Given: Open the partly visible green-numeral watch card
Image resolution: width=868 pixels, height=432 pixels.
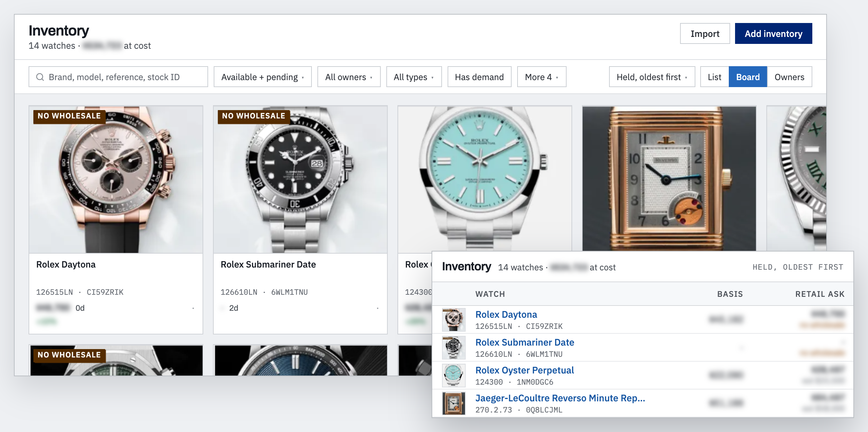Looking at the screenshot, I should click(796, 179).
